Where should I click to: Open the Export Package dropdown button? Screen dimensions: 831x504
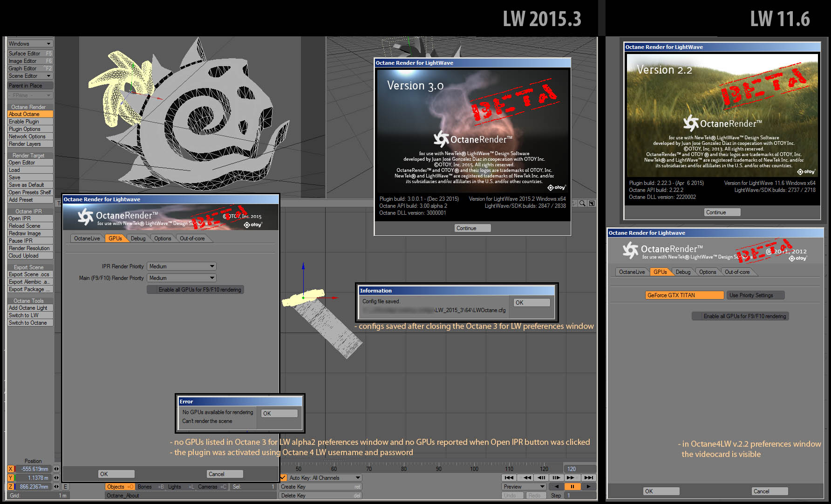click(x=30, y=289)
